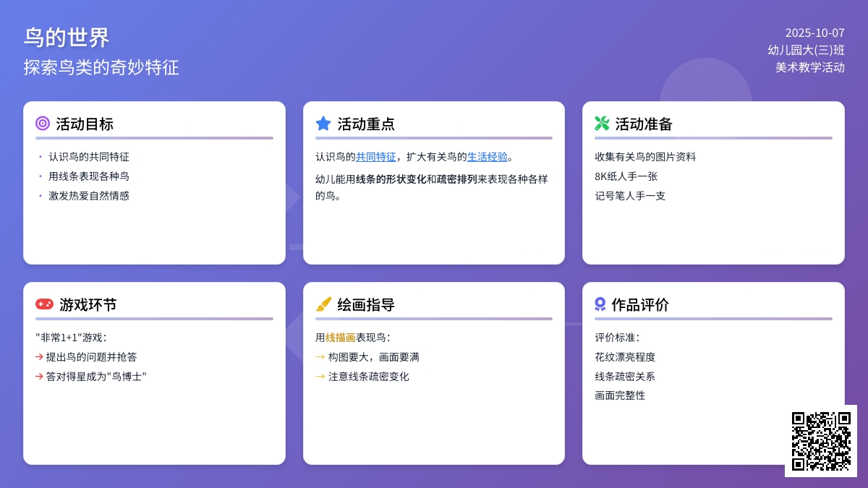The width and height of the screenshot is (868, 488).
Task: Click the yellow arrow before 构图要大，画面要满
Action: (x=320, y=356)
